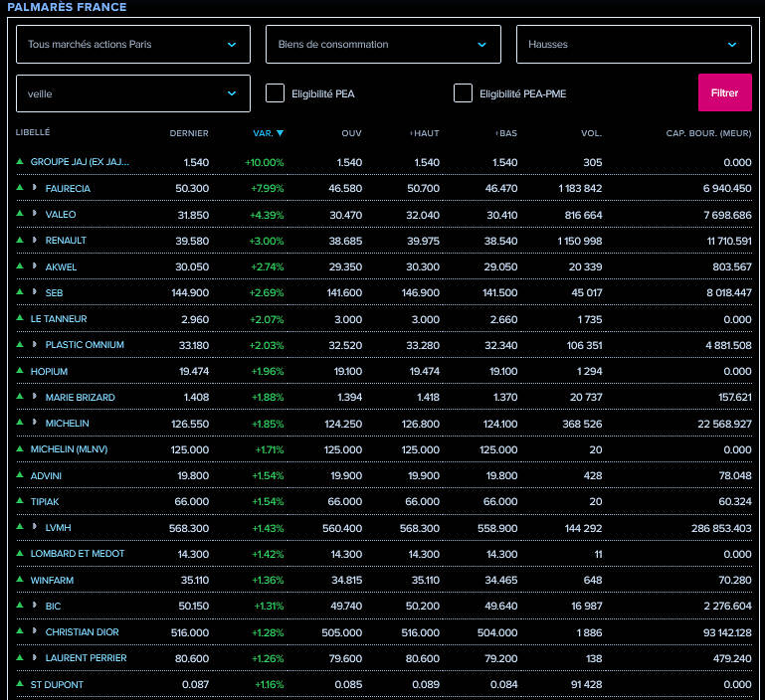Screen dimensions: 765x700
Task: Expand the LAURENT PERRIER row arrow
Action: point(34,657)
